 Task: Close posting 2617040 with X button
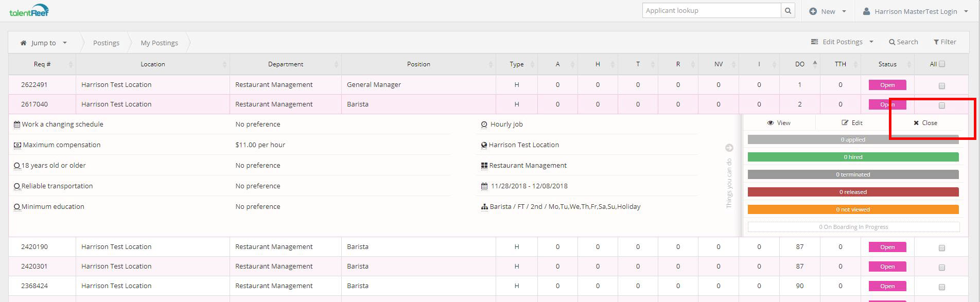(x=925, y=123)
